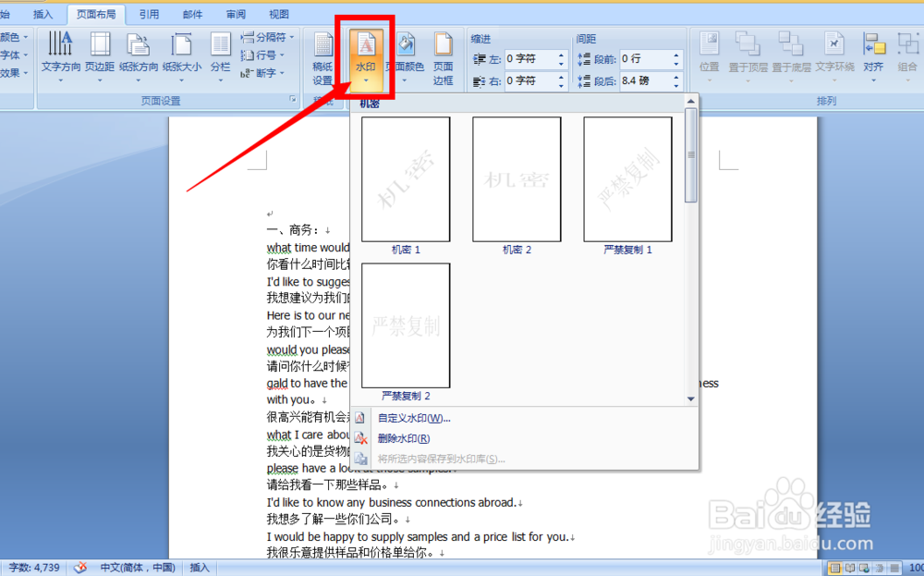Screen dimensions: 924x576
Task: Switch to Draft view in status bar
Action: point(894,568)
